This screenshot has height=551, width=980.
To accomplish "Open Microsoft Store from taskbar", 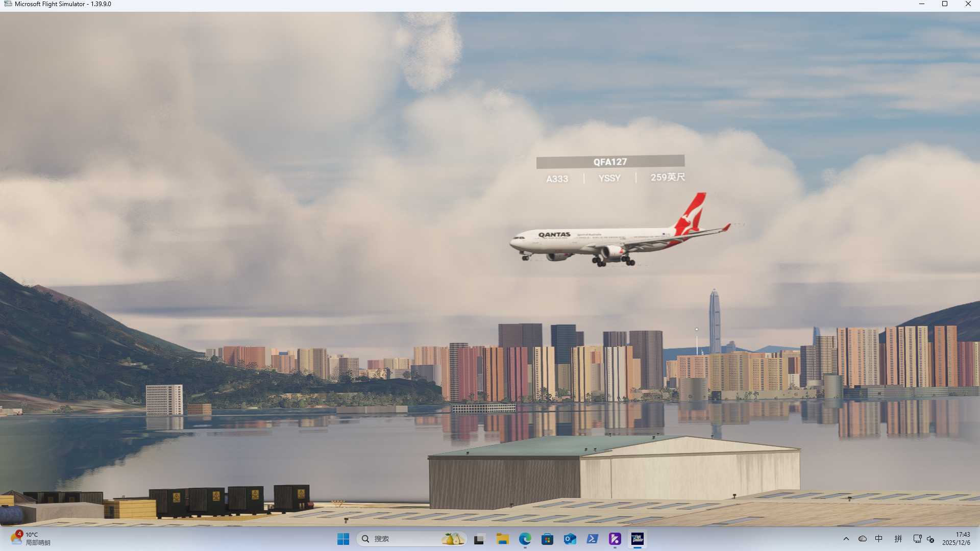I will [x=547, y=539].
